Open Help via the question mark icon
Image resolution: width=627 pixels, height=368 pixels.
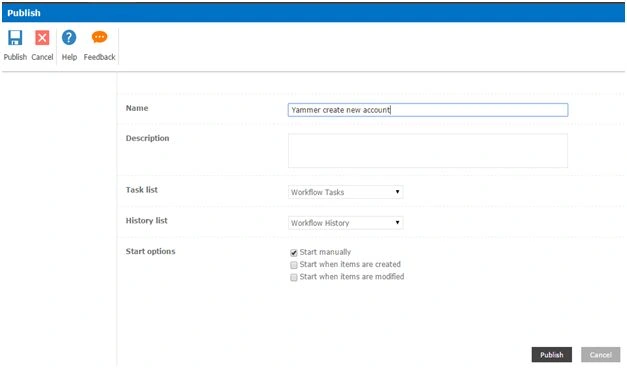point(69,38)
